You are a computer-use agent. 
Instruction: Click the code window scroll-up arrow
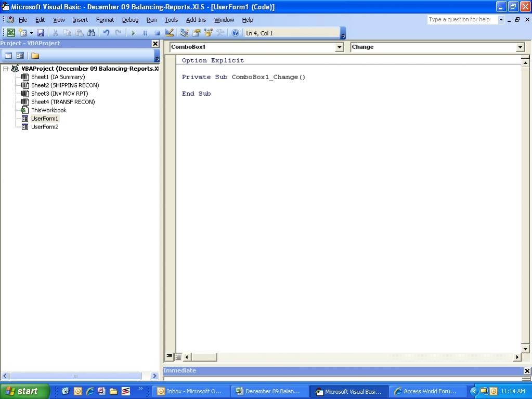tap(525, 63)
